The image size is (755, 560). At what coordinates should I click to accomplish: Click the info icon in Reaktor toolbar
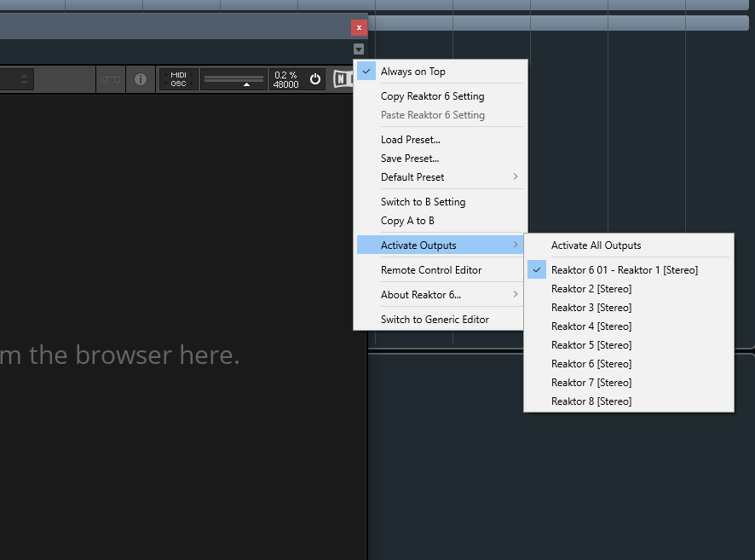tap(140, 79)
